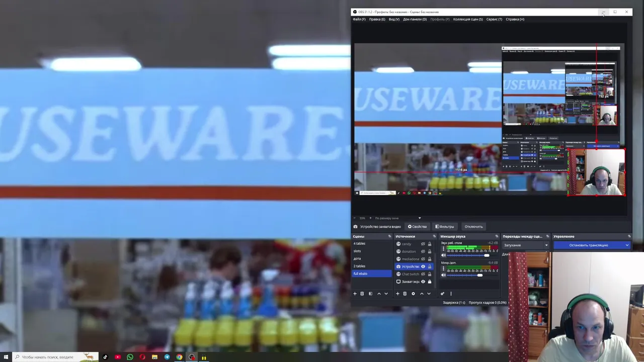The image size is (644, 362).
Task: Open advanced audio properties gears in Микшер звука
Action: tap(442, 294)
